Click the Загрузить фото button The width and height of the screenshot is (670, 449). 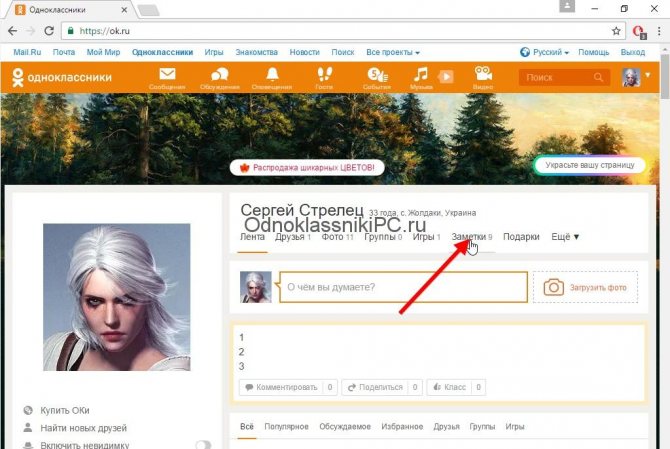tap(585, 287)
